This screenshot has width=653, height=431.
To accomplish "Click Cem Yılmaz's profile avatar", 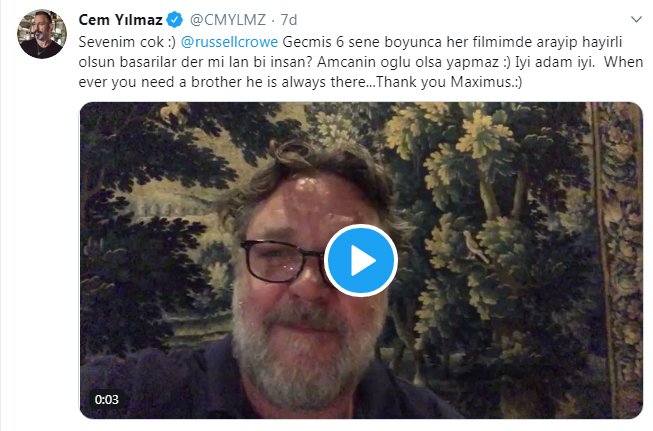I will click(40, 37).
